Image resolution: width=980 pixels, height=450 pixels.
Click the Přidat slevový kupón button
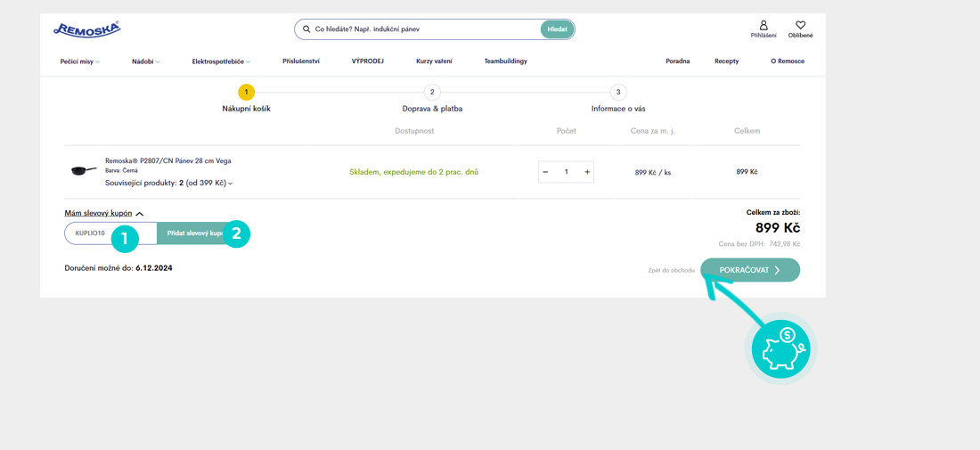point(192,233)
